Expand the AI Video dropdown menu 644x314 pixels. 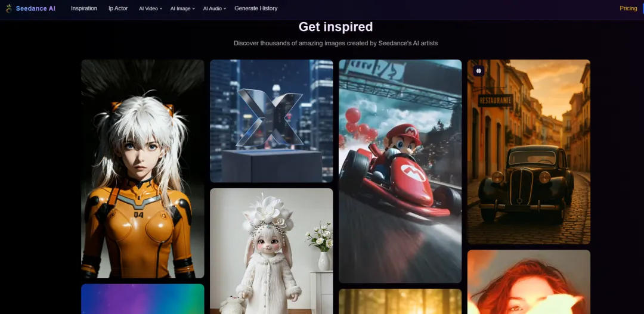[150, 8]
